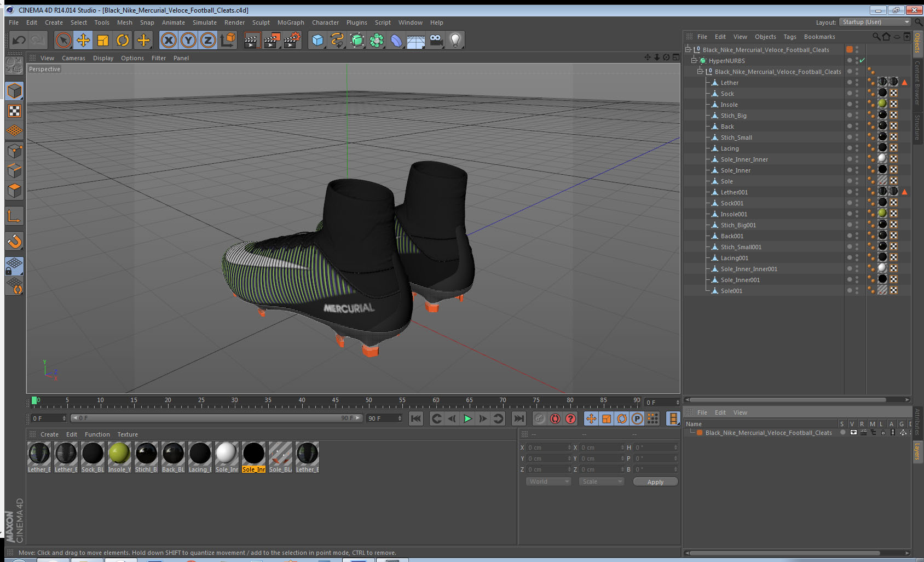Select the yellow Insole material swatch
Viewport: 924px width, 562px height.
(119, 454)
